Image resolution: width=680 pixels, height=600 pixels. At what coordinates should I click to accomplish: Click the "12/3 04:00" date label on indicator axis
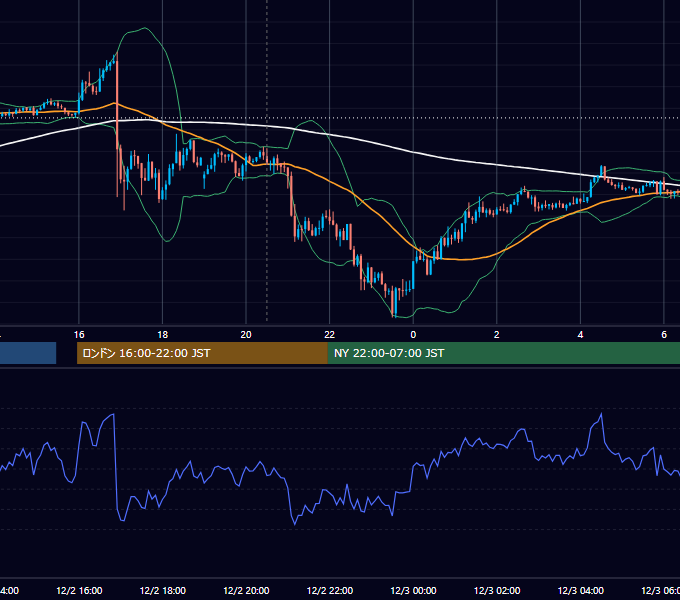[x=581, y=590]
